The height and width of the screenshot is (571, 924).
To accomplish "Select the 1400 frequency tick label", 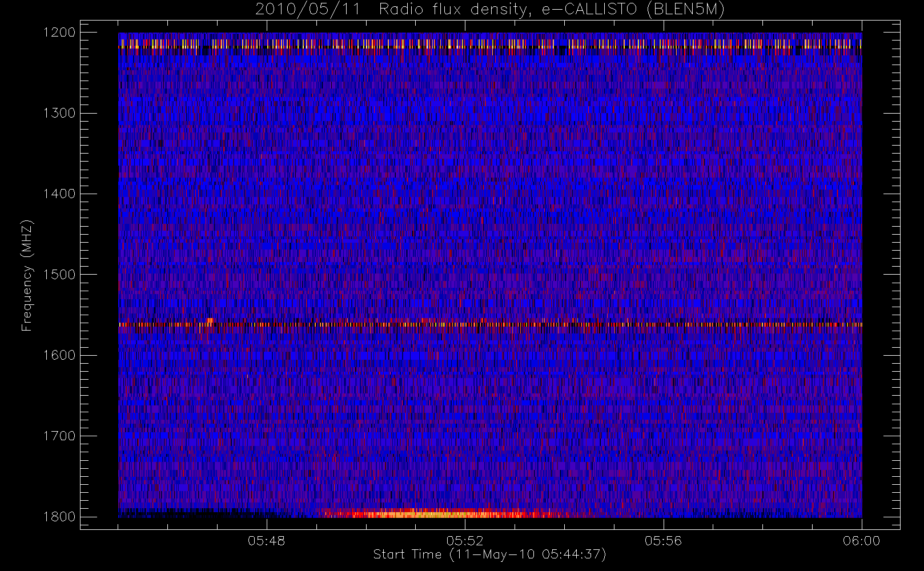I will pos(59,194).
